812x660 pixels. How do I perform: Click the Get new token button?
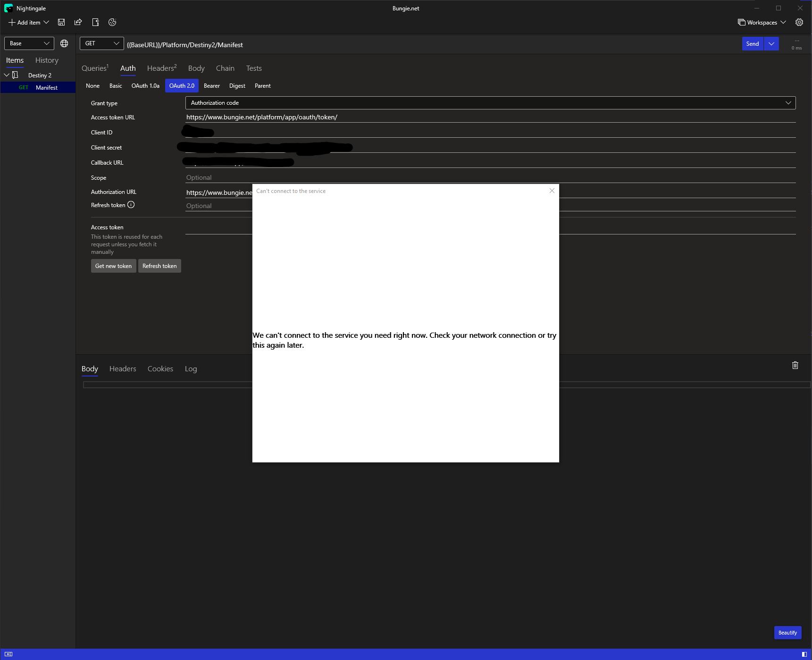click(113, 266)
